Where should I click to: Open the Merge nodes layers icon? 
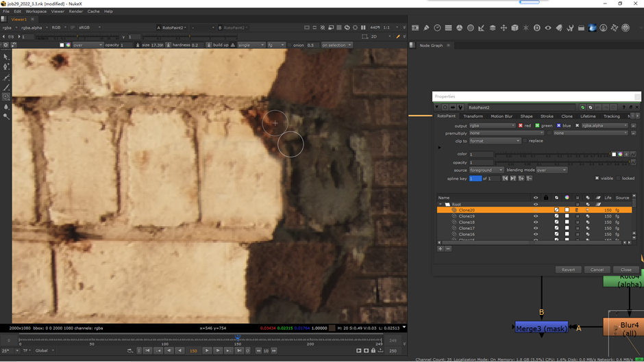[x=493, y=28]
